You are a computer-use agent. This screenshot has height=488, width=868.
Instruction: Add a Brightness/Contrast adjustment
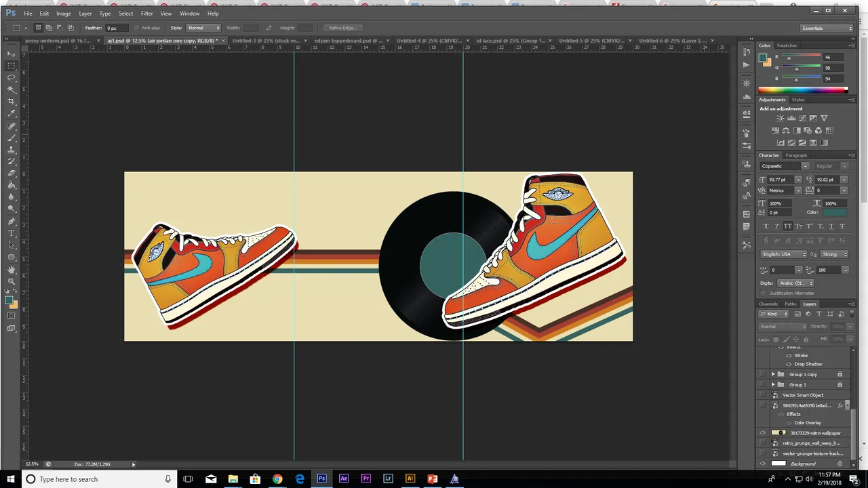(x=781, y=119)
